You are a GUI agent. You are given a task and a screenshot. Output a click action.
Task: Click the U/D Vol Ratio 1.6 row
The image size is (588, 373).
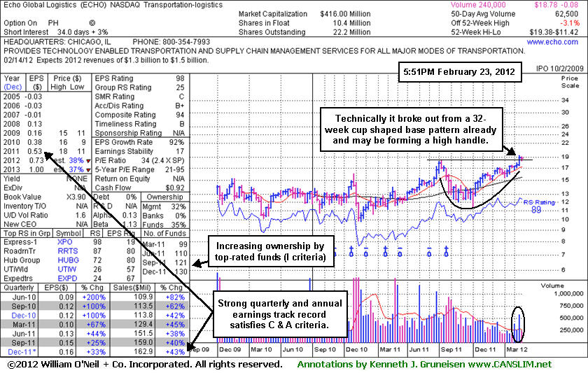[45, 215]
